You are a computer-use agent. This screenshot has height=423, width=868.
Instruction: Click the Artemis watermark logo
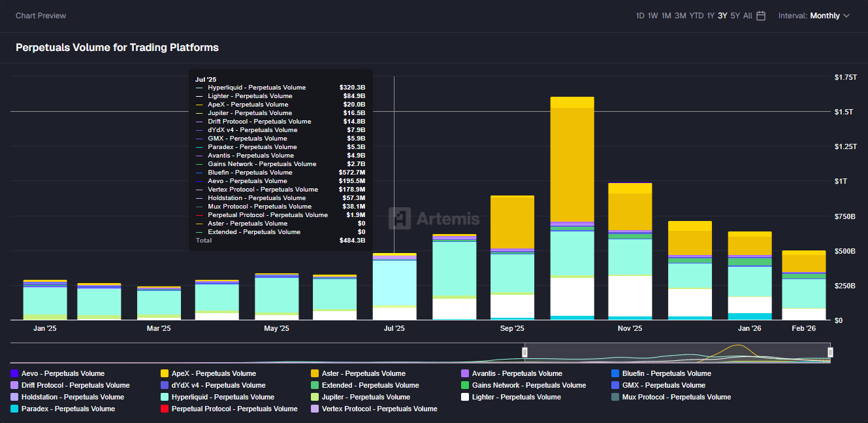click(x=434, y=219)
